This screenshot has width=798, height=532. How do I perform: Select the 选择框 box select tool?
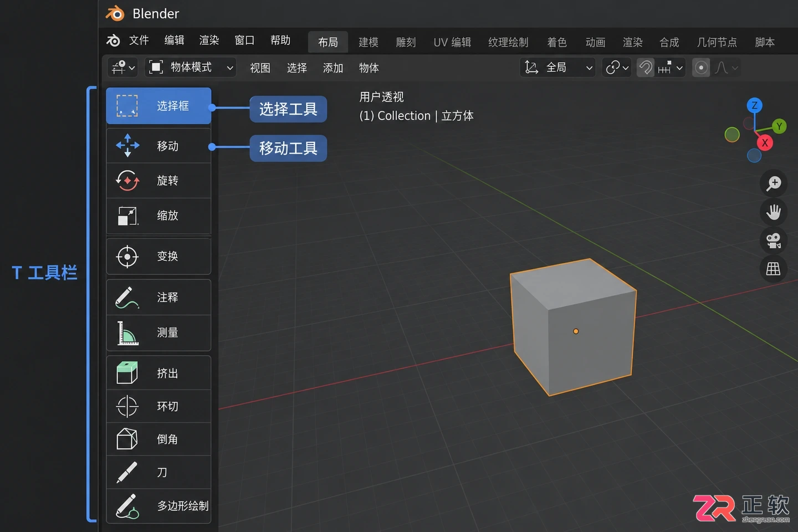[x=158, y=105]
